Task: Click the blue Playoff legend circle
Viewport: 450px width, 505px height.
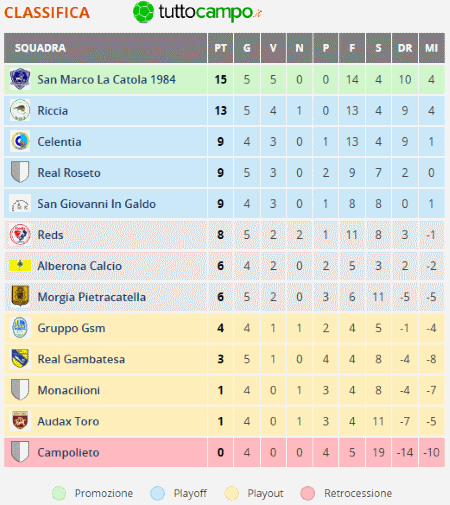Action: coord(157,493)
